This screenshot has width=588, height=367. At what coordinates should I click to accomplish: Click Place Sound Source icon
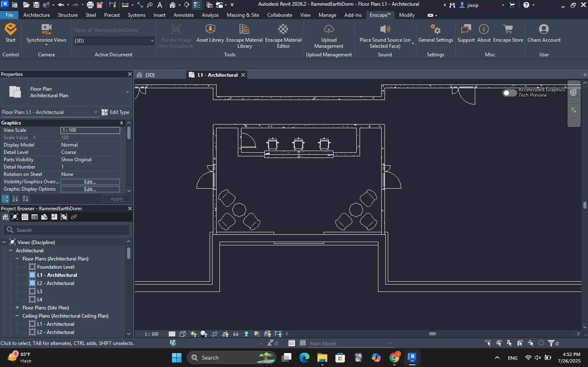(x=385, y=29)
